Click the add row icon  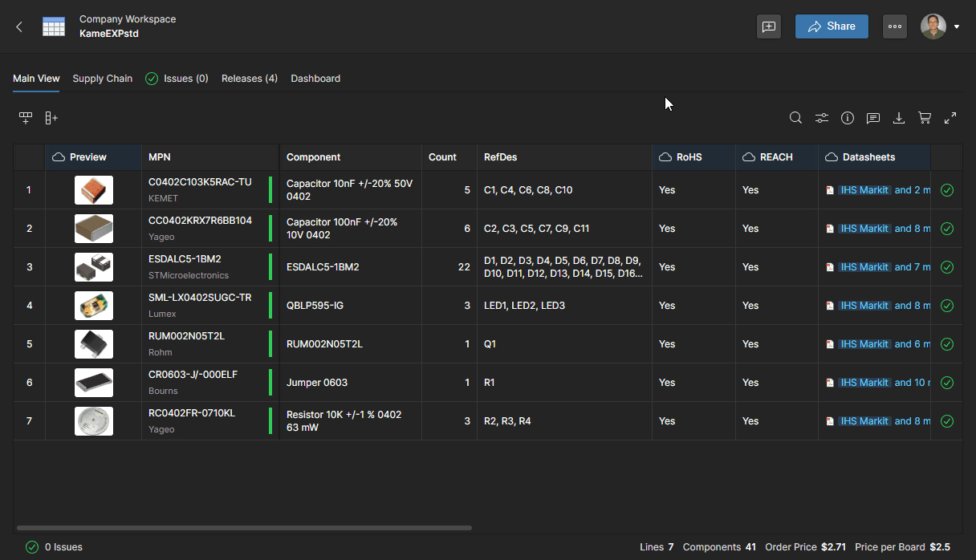(26, 118)
